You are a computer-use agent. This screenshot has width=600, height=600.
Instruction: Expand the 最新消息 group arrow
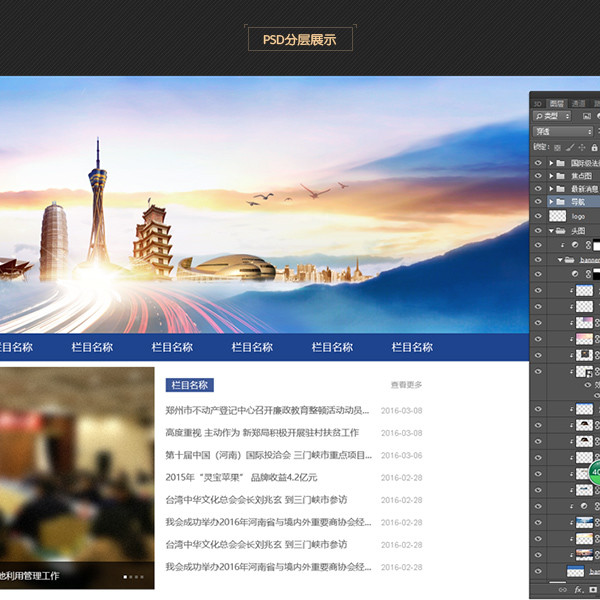click(x=551, y=189)
